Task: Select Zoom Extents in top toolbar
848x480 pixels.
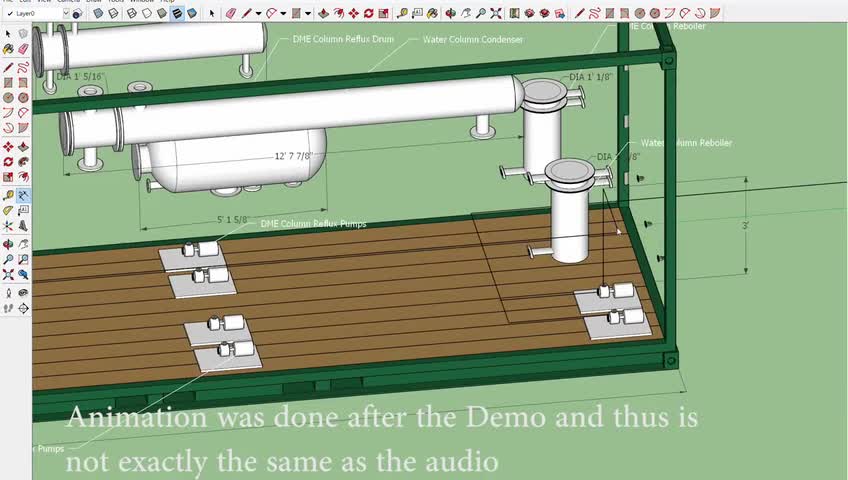Action: (496, 14)
